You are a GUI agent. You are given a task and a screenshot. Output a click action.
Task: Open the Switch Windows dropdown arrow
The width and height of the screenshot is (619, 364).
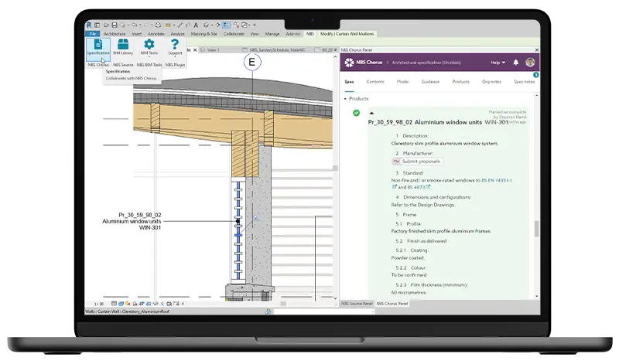coord(249,25)
